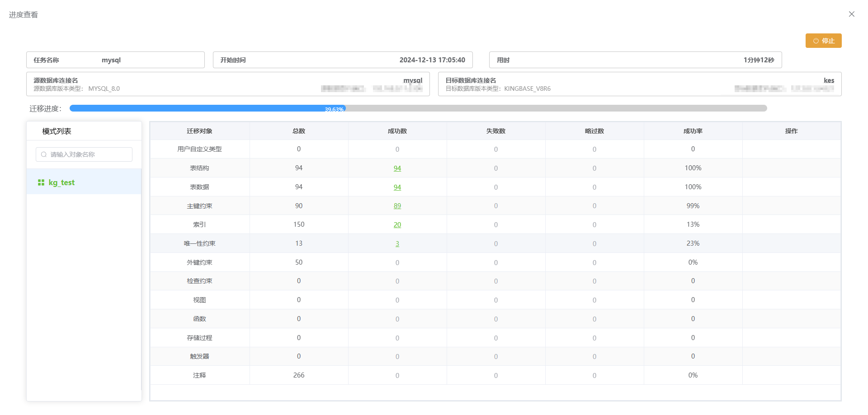Open unique constraint success count 3
868x415 pixels.
click(397, 244)
